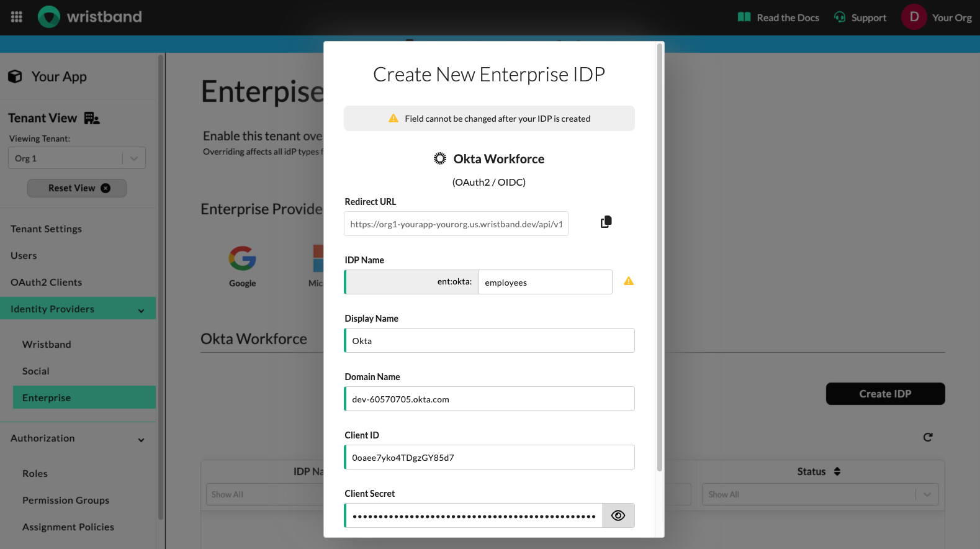This screenshot has width=980, height=549.
Task: Click the Okta Workforce logo icon
Action: [440, 158]
